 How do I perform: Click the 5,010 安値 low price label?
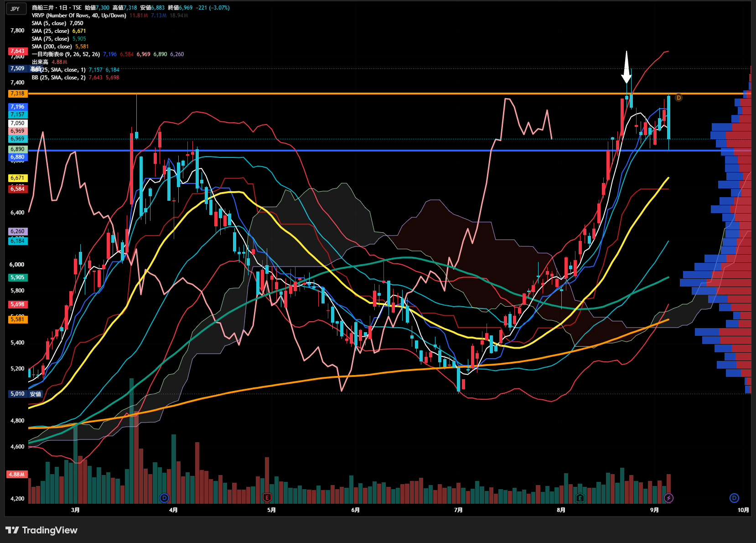click(x=26, y=394)
